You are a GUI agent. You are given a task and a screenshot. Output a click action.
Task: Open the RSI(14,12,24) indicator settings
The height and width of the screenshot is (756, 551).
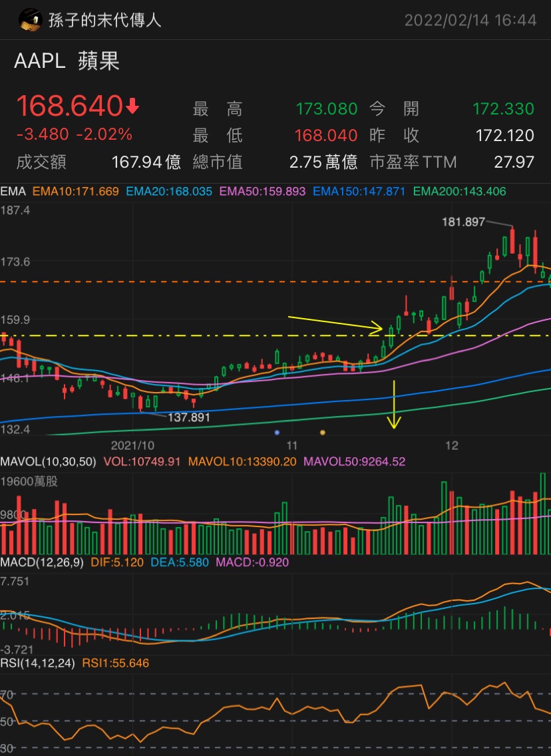(x=38, y=663)
